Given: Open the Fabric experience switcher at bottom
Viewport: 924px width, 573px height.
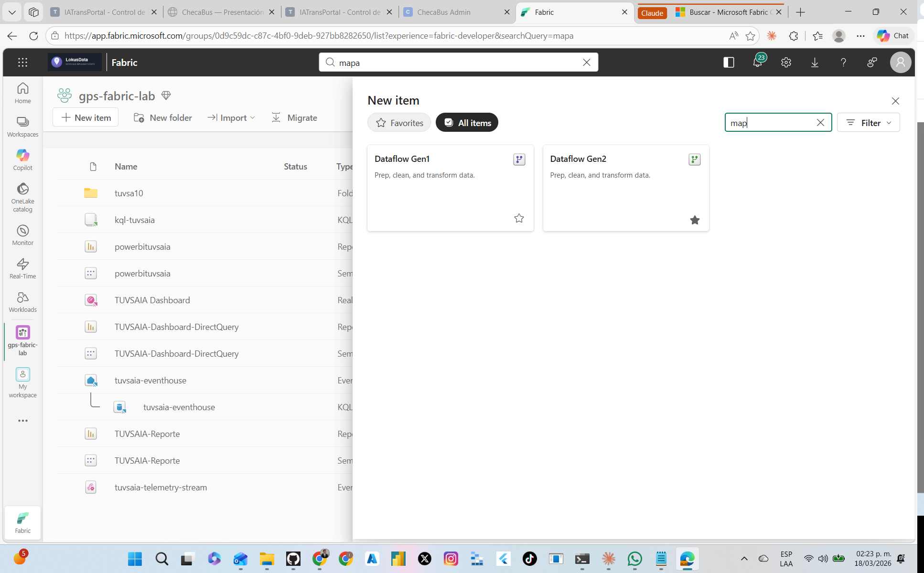Looking at the screenshot, I should 22,523.
